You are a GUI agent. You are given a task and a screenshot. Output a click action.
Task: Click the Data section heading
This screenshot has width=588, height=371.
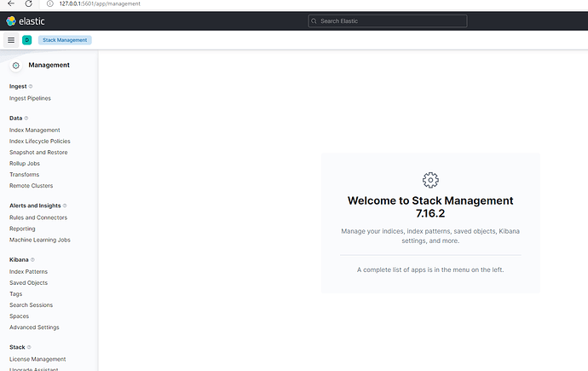point(15,119)
